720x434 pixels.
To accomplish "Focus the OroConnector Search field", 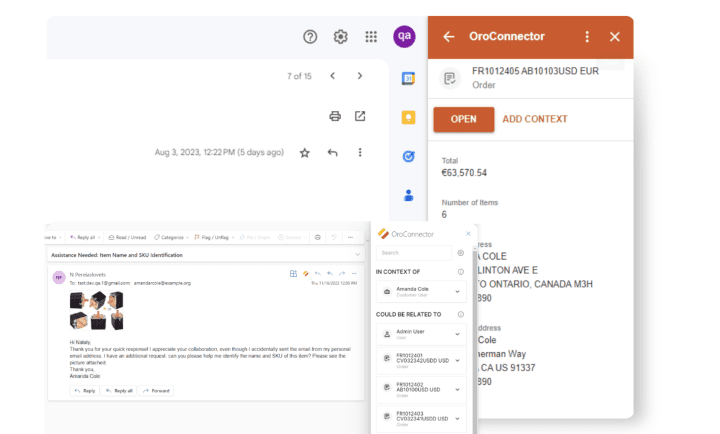I will pyautogui.click(x=414, y=253).
